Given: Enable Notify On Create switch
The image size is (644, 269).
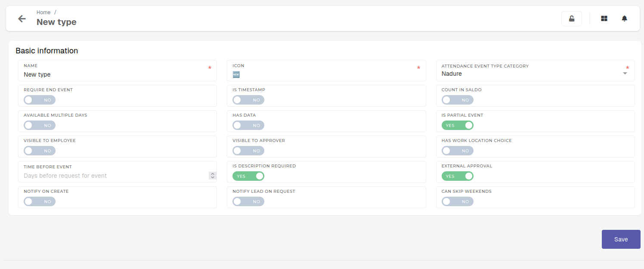Looking at the screenshot, I should [40, 201].
